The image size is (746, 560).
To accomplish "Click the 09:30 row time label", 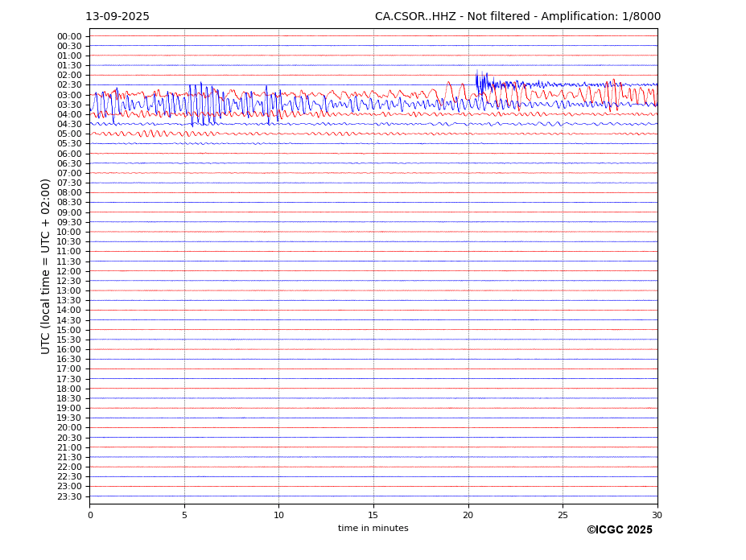I will click(x=69, y=223).
